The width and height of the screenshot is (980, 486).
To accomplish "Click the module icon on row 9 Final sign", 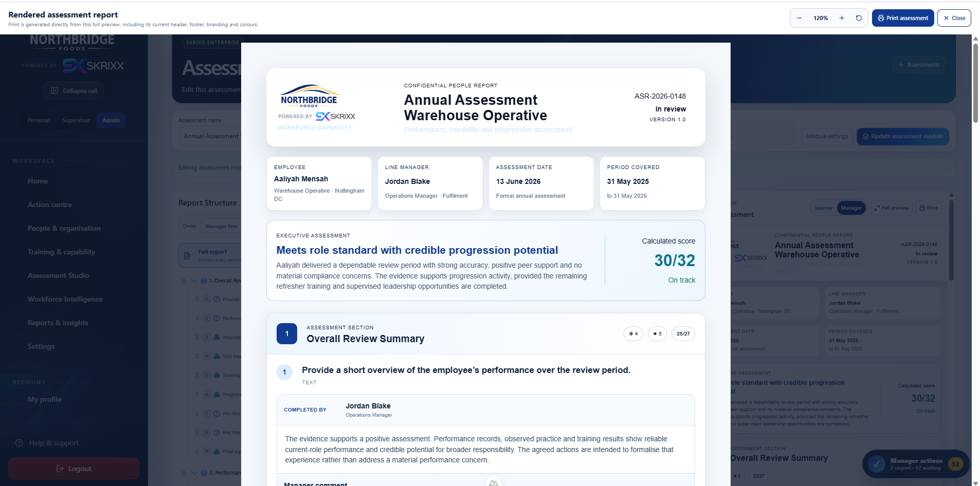I will click(216, 452).
